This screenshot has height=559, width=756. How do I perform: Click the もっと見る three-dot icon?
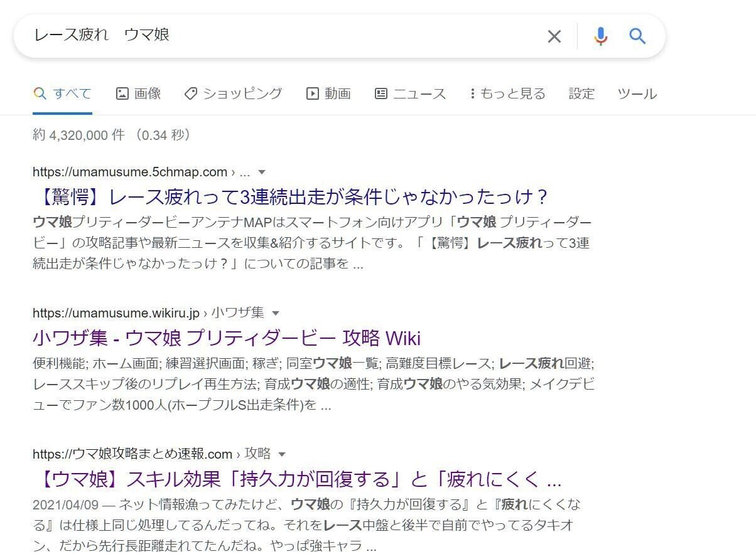[472, 93]
